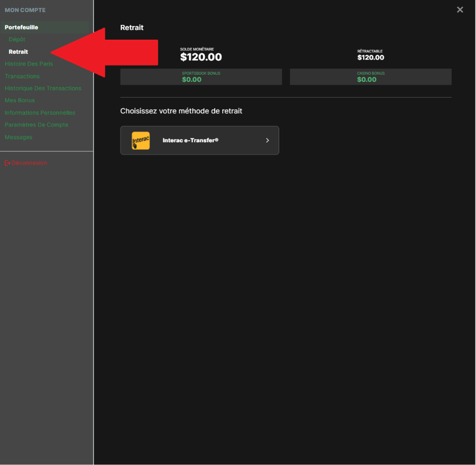Screen dimensions: 476x465
Task: Choose the Interac e-Transfer® label
Action: pos(190,140)
